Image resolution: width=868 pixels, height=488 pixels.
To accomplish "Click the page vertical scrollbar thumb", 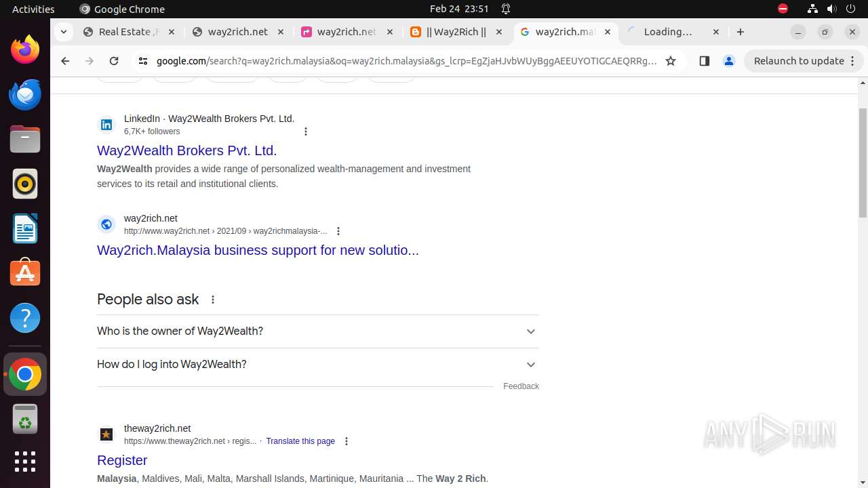I will 863,163.
